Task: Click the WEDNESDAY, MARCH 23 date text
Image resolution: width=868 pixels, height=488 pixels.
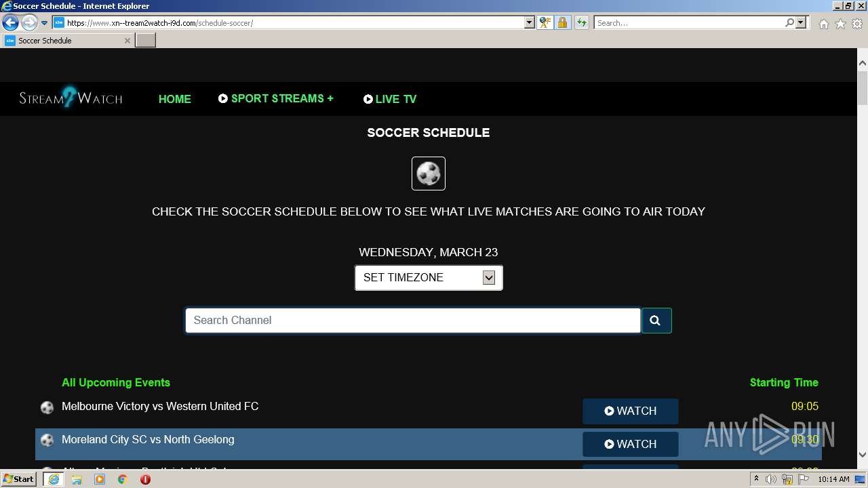Action: (429, 252)
